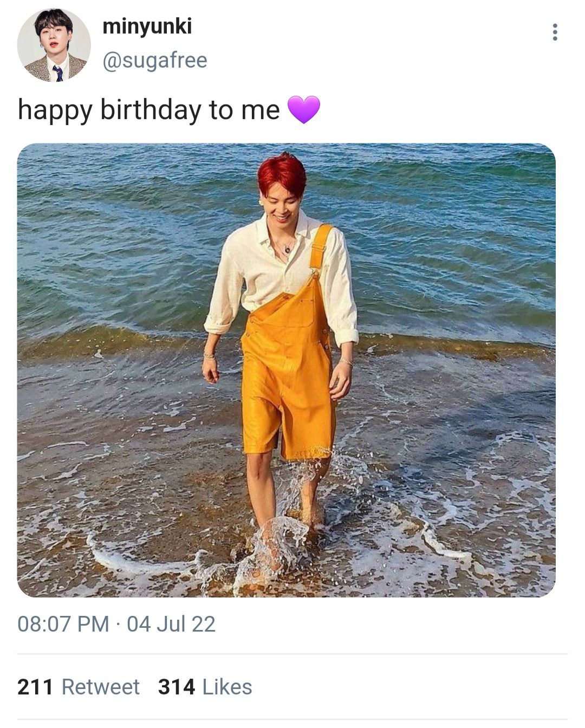The height and width of the screenshot is (728, 585).
Task: Select the 314 likes count number
Action: pyautogui.click(x=177, y=687)
